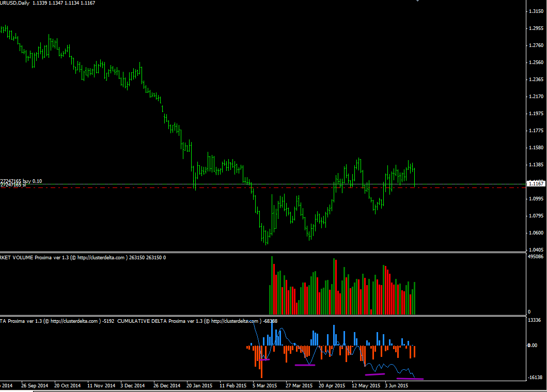The height and width of the screenshot is (392, 547).
Task: Click the 1.2955 price axis label
Action: click(536, 28)
